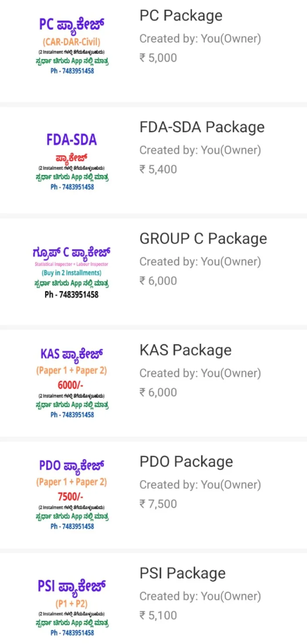Click Created by text under GROUP C Package
307x644 pixels.
[x=200, y=262]
